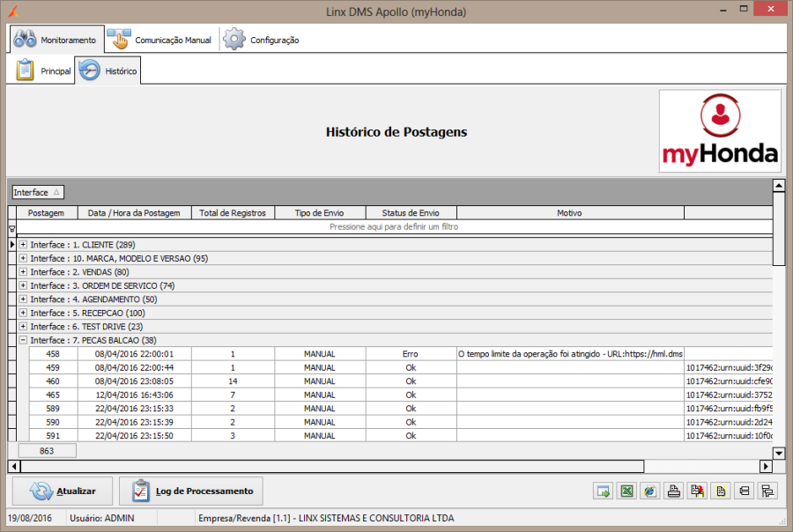
Task: Click status bar 'Usuário: ADMIN'
Action: [102, 518]
